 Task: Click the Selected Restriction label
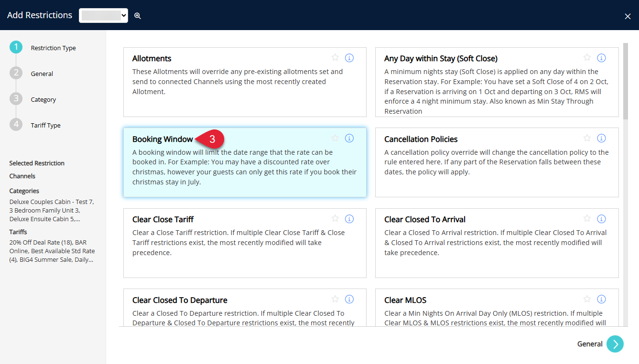click(x=37, y=163)
